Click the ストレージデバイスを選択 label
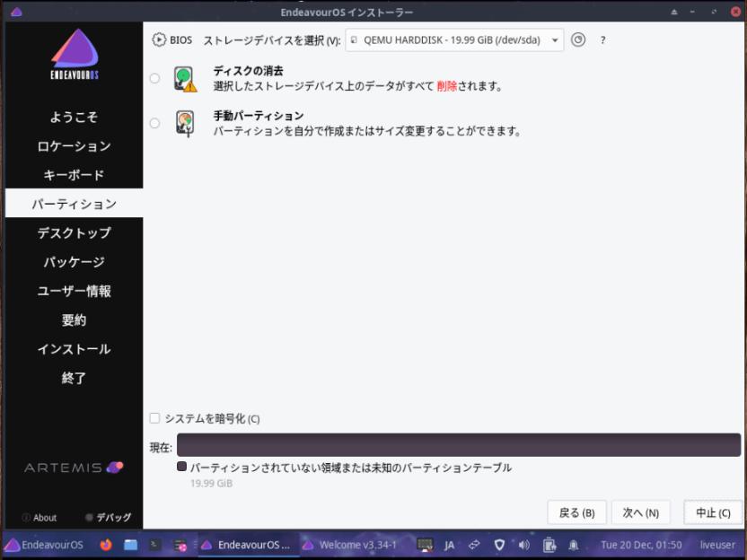The image size is (747, 560). (272, 40)
